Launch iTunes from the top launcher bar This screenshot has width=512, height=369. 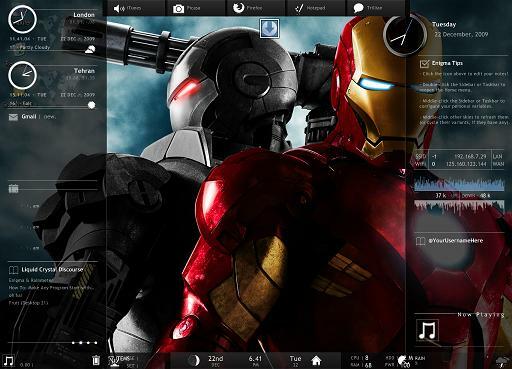[x=128, y=8]
